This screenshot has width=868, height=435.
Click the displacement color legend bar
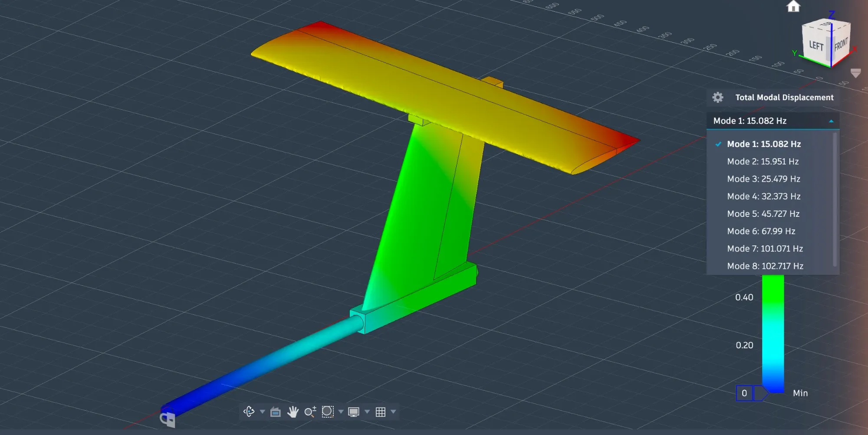pos(773,334)
